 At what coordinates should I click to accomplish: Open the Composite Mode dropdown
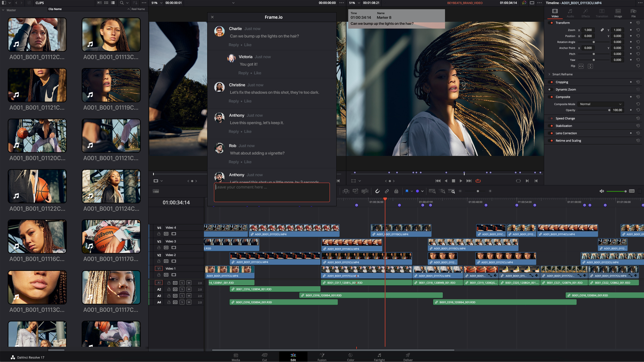601,104
